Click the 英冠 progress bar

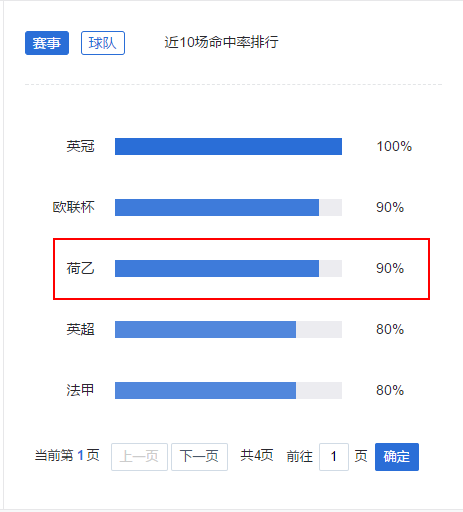click(x=228, y=147)
